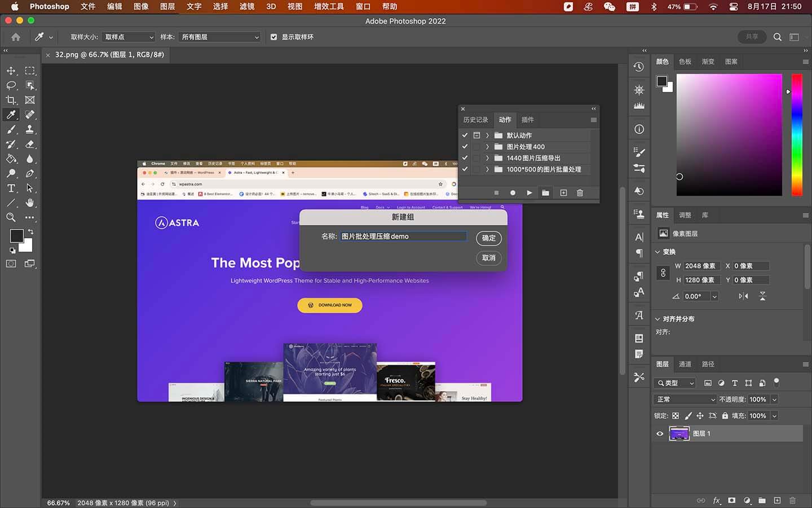The image size is (812, 508).
Task: Click the hue slider strip in Color panel
Action: (797, 135)
